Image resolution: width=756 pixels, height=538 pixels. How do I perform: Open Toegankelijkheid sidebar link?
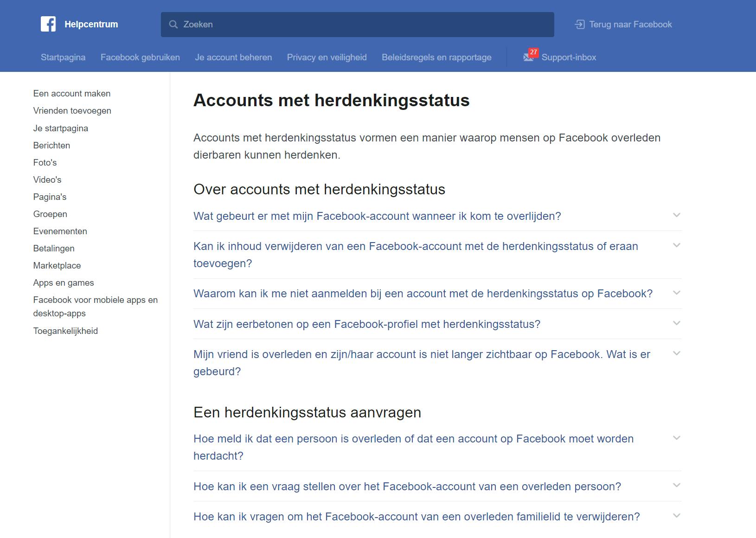[65, 331]
